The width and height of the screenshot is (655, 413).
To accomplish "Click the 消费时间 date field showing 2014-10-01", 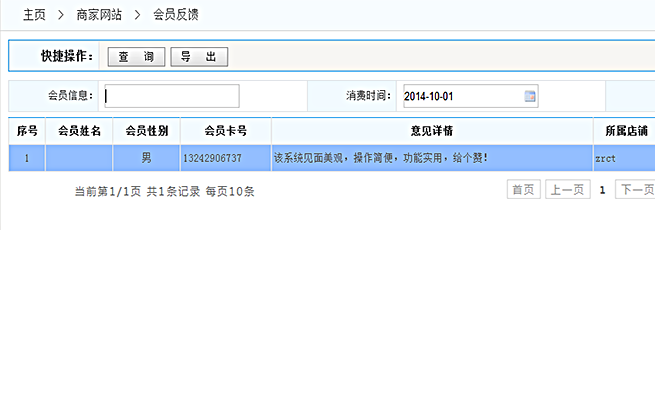I will pyautogui.click(x=460, y=96).
